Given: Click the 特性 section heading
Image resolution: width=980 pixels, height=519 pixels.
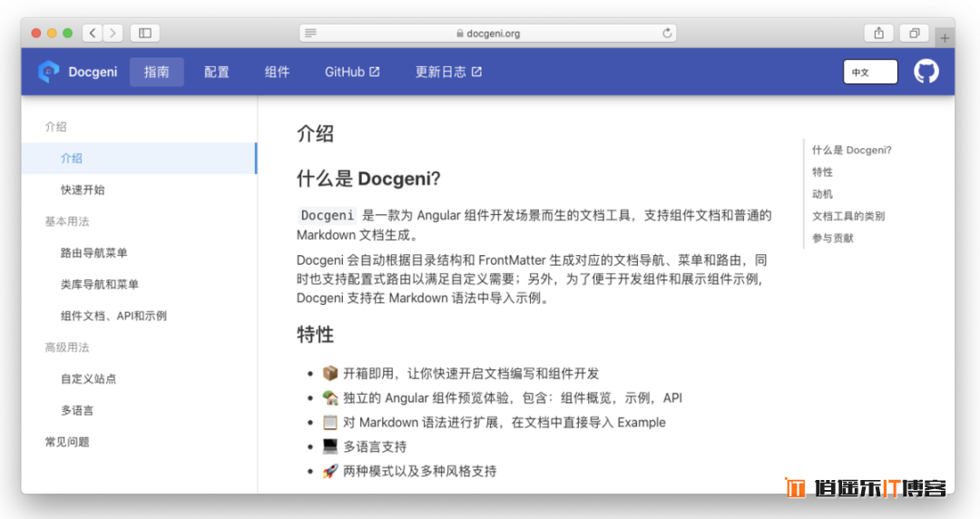Looking at the screenshot, I should [x=315, y=335].
